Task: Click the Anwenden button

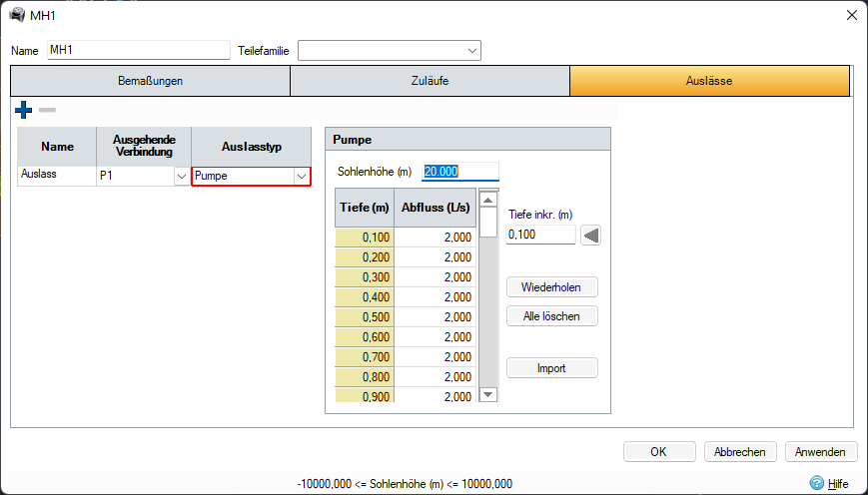Action: pyautogui.click(x=820, y=452)
